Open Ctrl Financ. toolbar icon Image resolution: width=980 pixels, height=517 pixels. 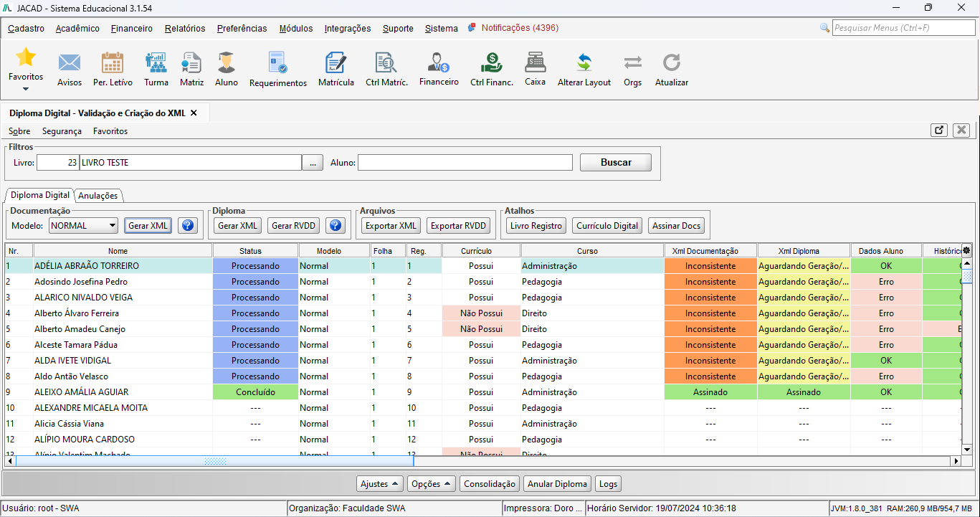click(x=492, y=63)
